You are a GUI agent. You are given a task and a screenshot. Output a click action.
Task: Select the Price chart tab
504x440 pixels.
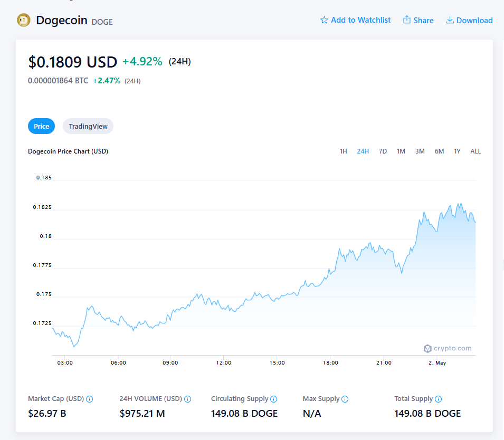(42, 126)
